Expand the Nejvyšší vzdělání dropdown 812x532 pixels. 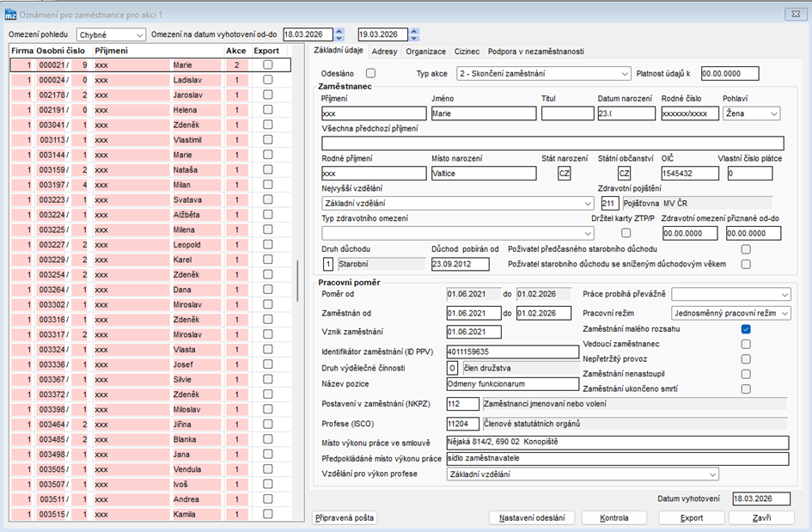457,204
